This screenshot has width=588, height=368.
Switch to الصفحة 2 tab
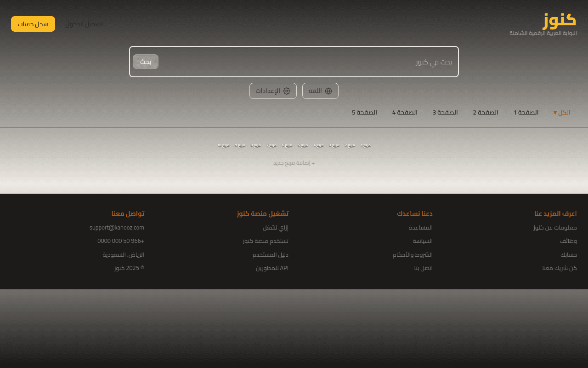click(486, 113)
